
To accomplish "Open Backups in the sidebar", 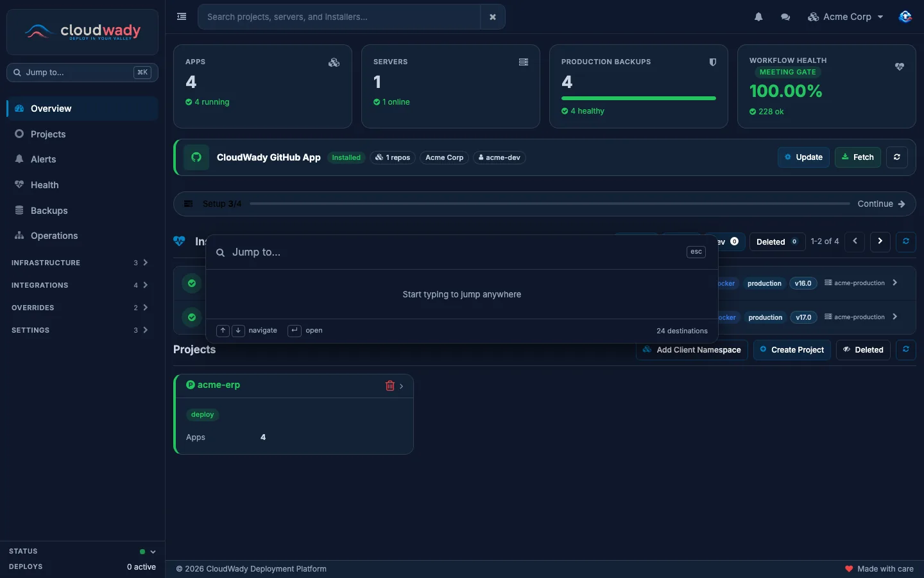I will 82,211.
